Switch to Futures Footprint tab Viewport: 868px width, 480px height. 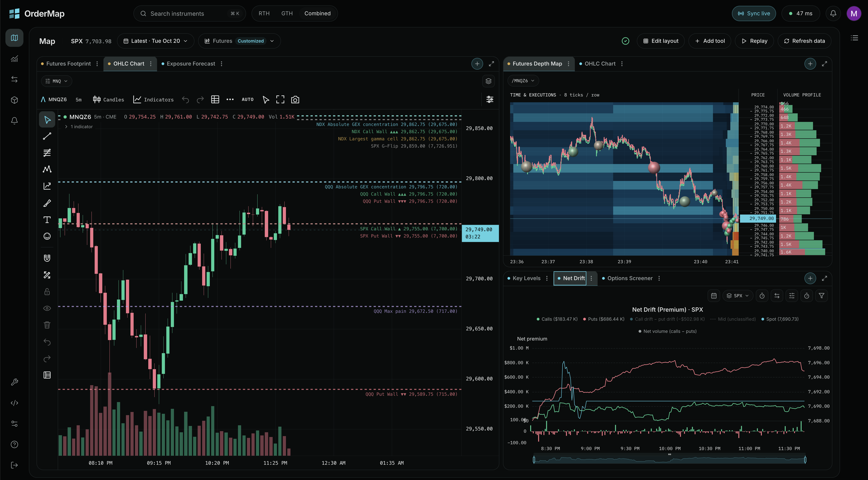click(x=66, y=64)
